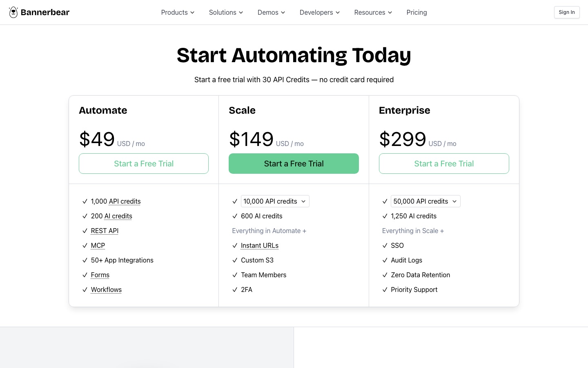Expand the Solutions navigation menu
The image size is (588, 368).
tap(226, 12)
